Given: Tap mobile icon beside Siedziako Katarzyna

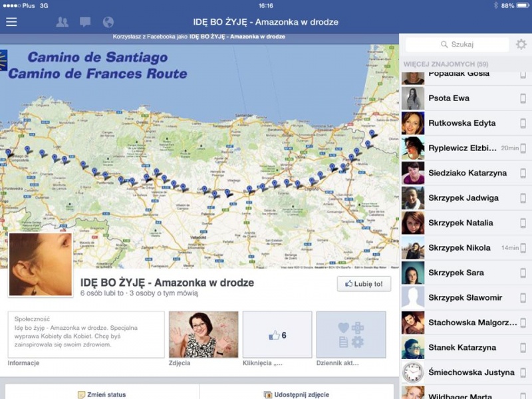Looking at the screenshot, I should [x=523, y=173].
